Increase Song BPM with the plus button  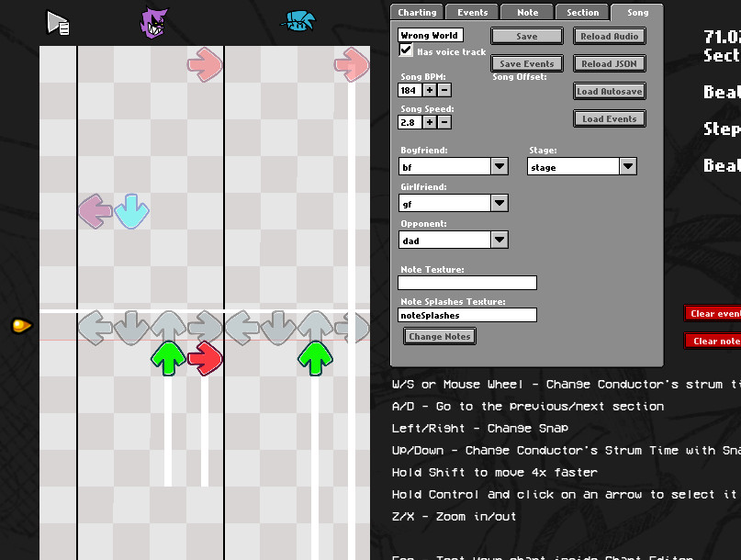430,90
